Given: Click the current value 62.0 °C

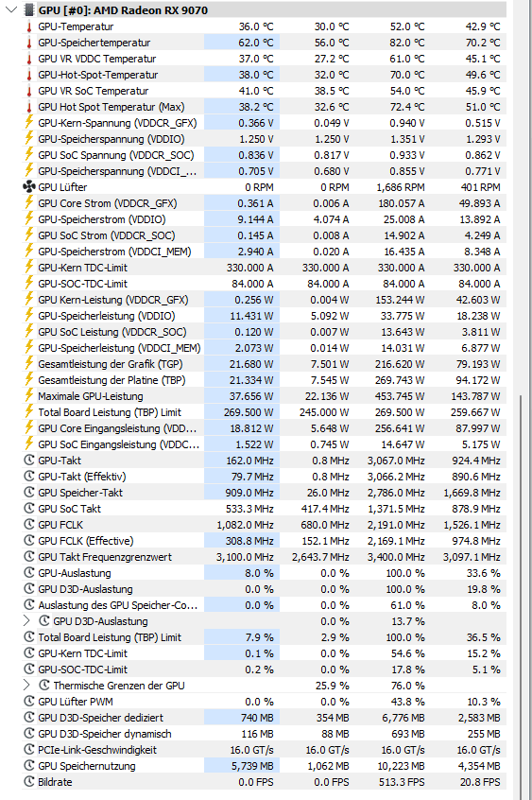Looking at the screenshot, I should (x=255, y=43).
